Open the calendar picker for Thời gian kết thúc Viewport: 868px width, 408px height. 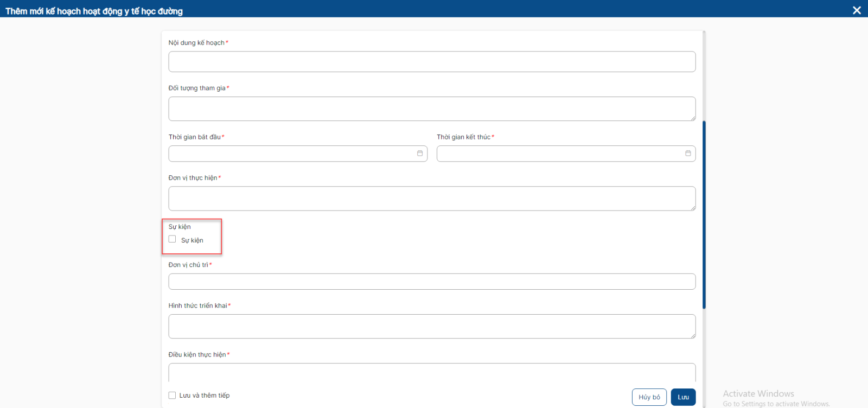point(688,154)
